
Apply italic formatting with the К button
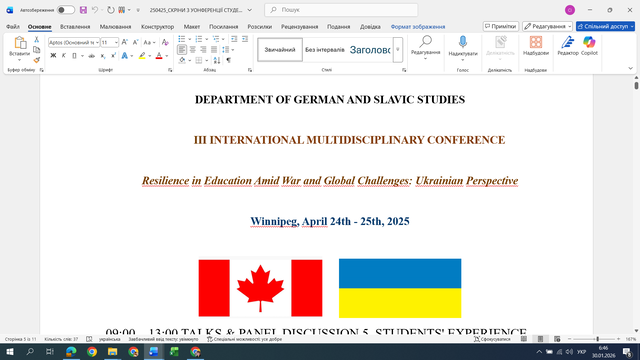[64, 56]
